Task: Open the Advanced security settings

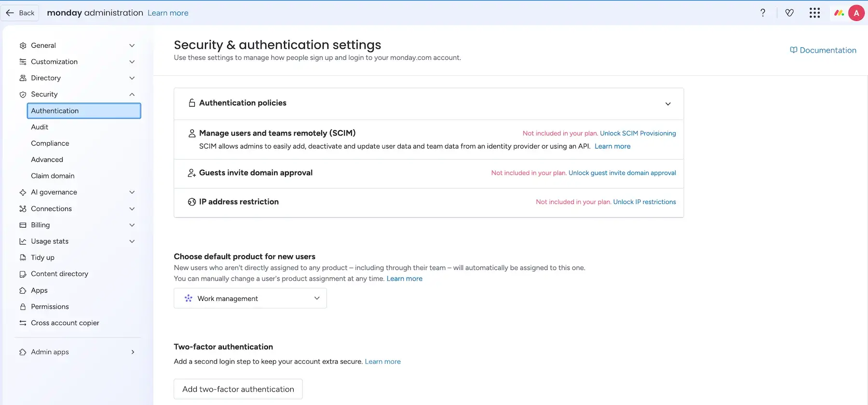Action: (47, 160)
